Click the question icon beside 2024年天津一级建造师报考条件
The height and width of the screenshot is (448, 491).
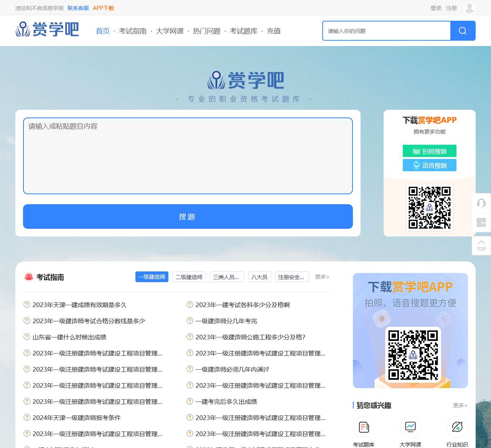pos(27,417)
